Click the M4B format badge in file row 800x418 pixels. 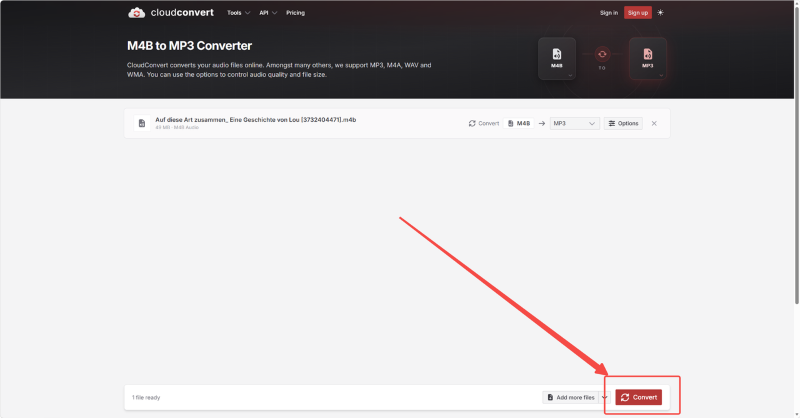[519, 124]
